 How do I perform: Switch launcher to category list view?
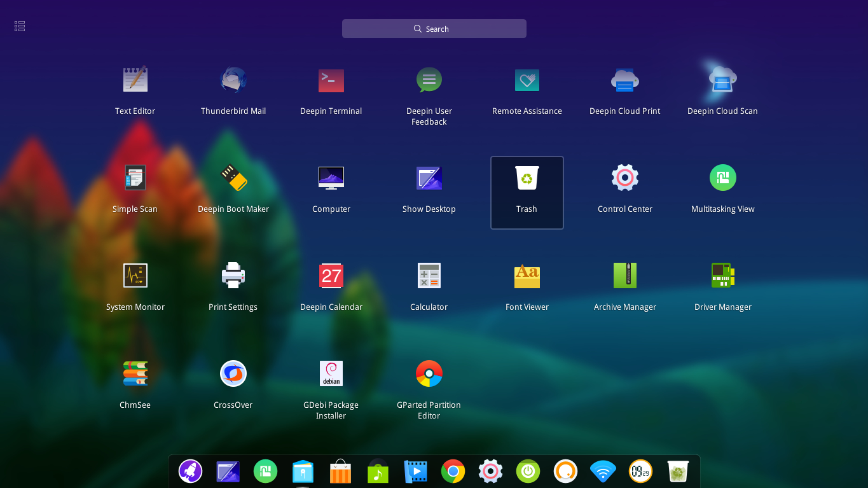point(19,25)
